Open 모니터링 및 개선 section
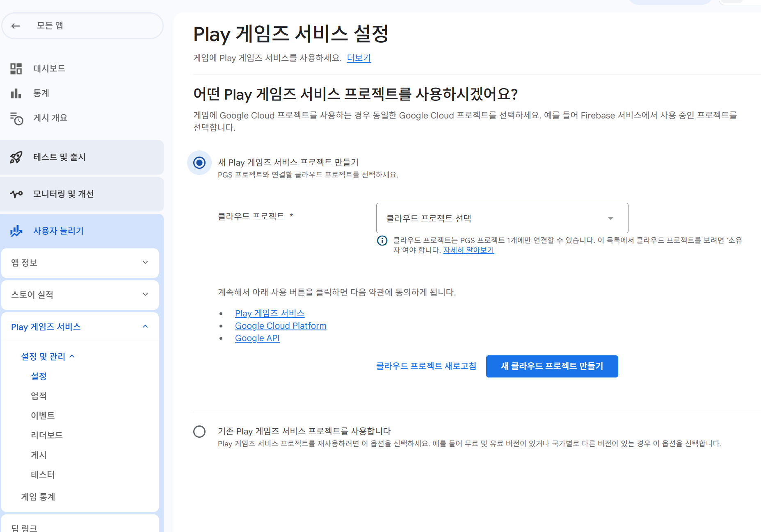Image resolution: width=761 pixels, height=532 pixels. point(82,194)
